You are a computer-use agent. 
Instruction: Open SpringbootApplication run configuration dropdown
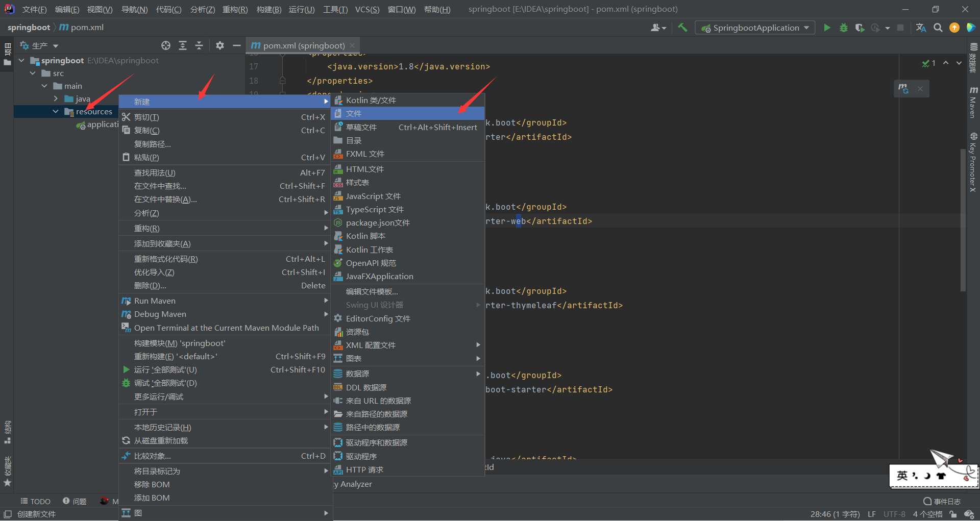pyautogui.click(x=755, y=28)
